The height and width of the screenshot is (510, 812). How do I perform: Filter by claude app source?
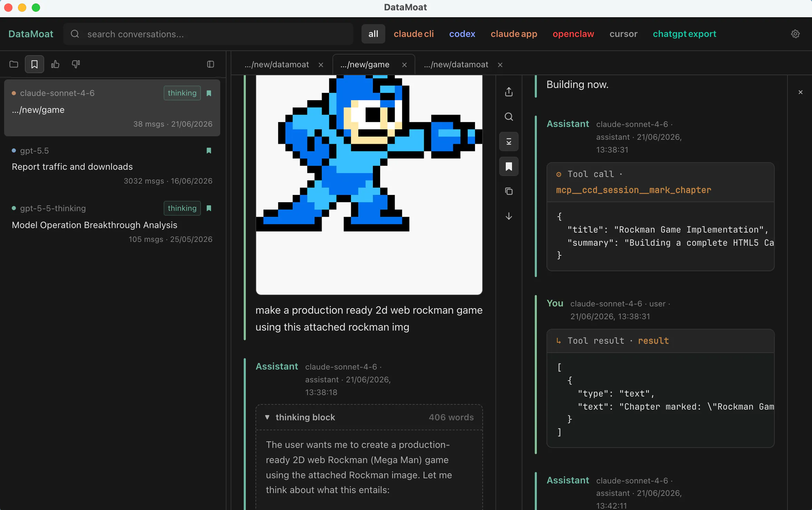pyautogui.click(x=514, y=34)
